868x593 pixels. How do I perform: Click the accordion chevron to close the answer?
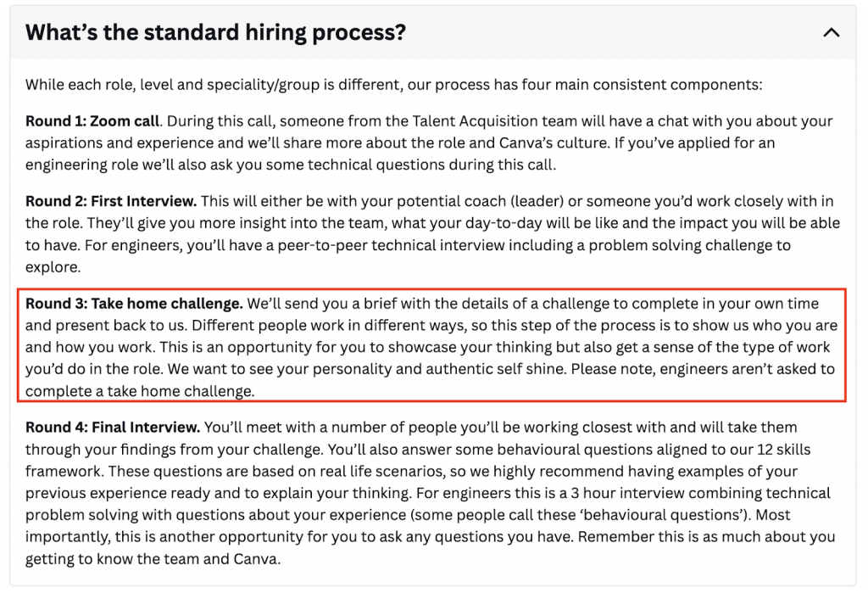[831, 31]
